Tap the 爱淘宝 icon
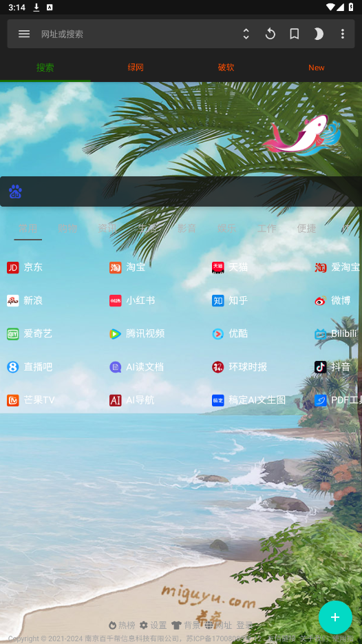This screenshot has height=644, width=362. tap(321, 267)
